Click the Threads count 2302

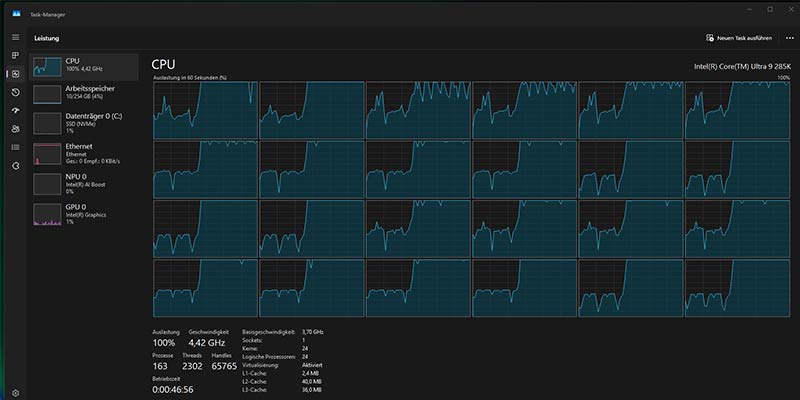[192, 366]
